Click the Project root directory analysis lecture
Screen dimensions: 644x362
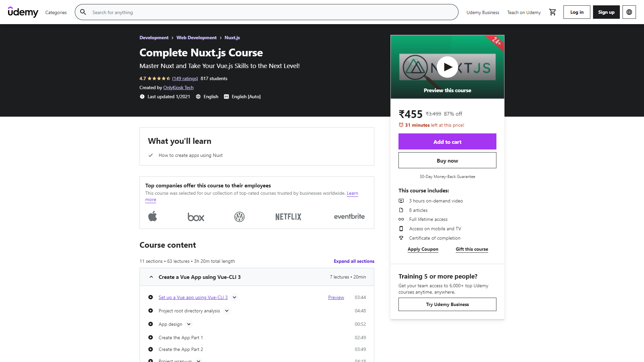click(189, 311)
